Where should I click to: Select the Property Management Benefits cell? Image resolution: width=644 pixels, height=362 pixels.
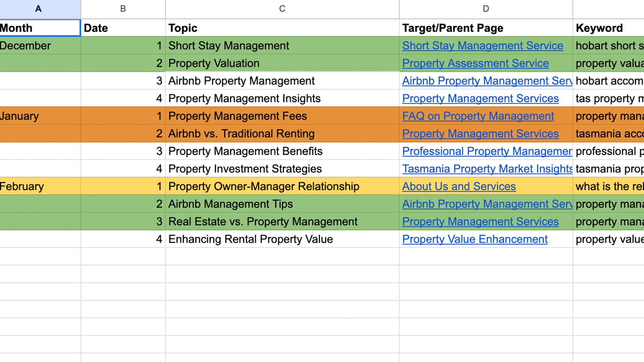(x=282, y=151)
